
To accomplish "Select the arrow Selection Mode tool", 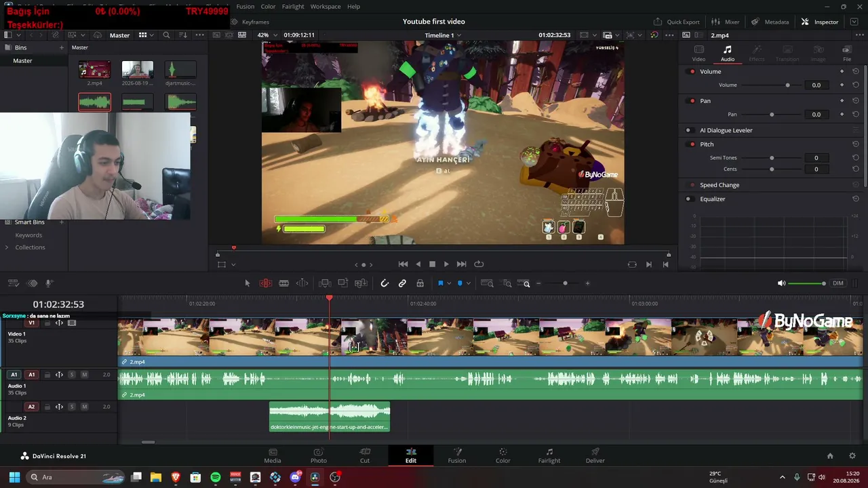I will (248, 283).
